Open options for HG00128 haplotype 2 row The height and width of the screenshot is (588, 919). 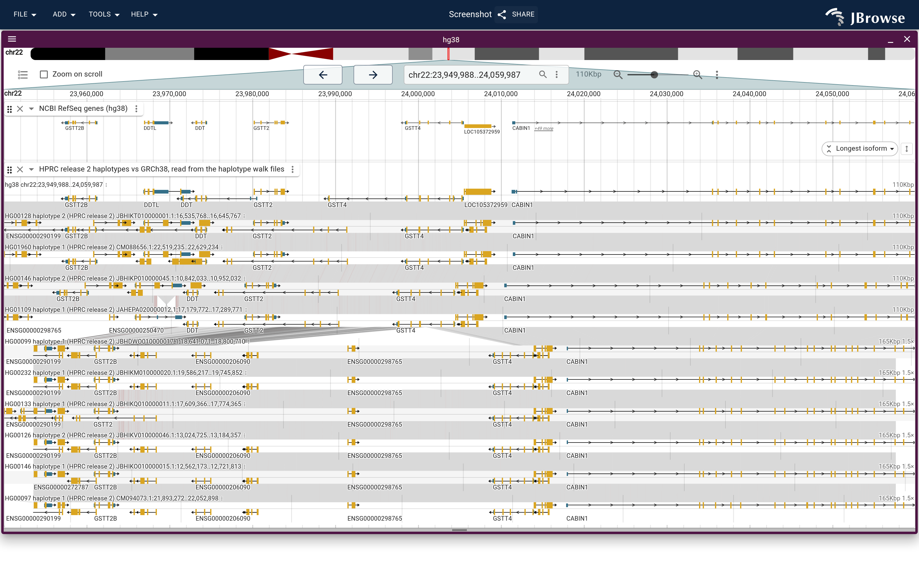[244, 216]
